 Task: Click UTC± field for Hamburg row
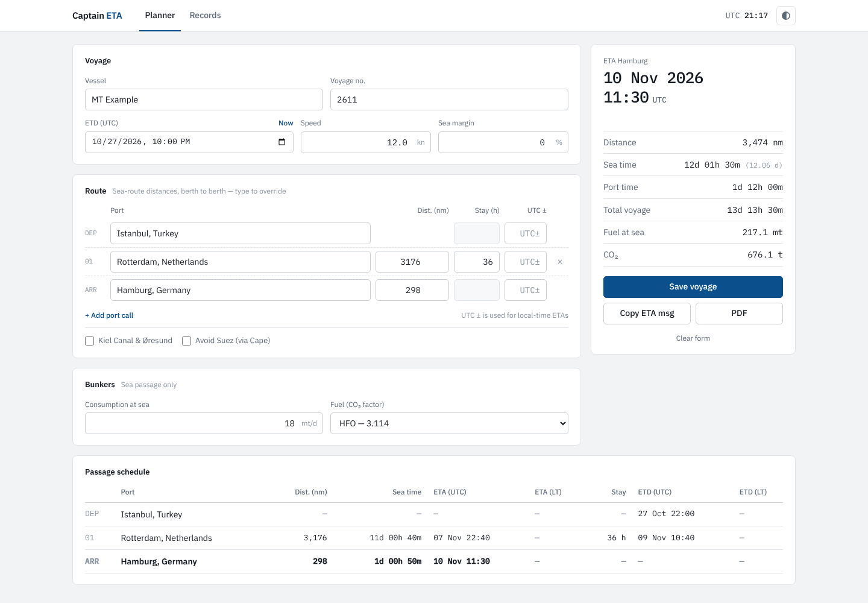526,290
